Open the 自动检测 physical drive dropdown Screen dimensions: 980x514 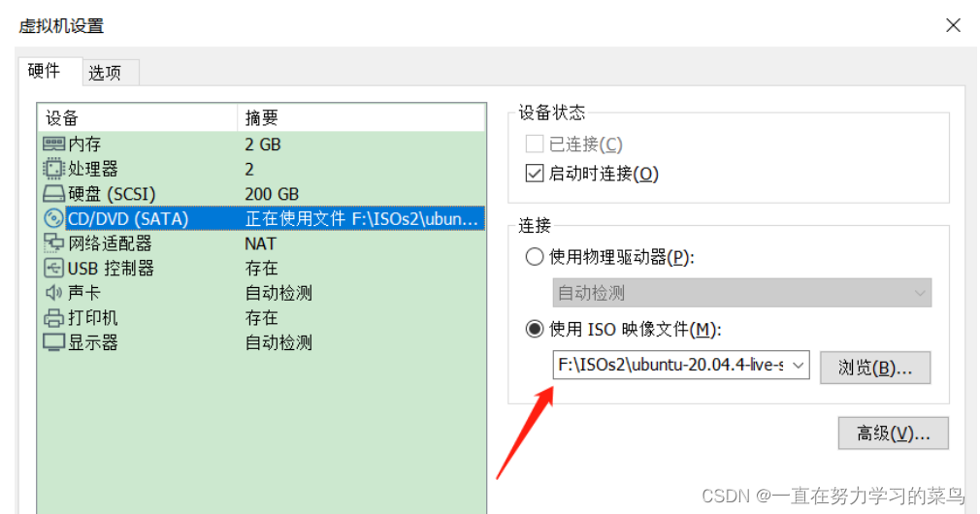point(742,293)
